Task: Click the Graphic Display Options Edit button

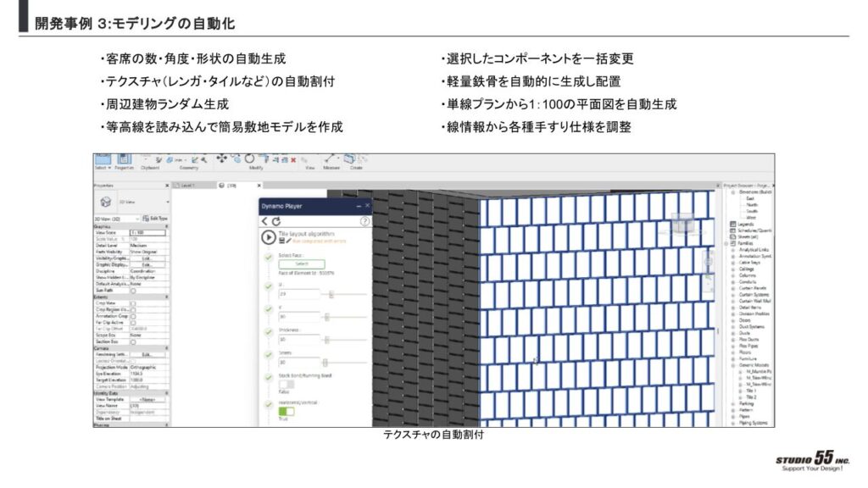Action: (x=147, y=265)
